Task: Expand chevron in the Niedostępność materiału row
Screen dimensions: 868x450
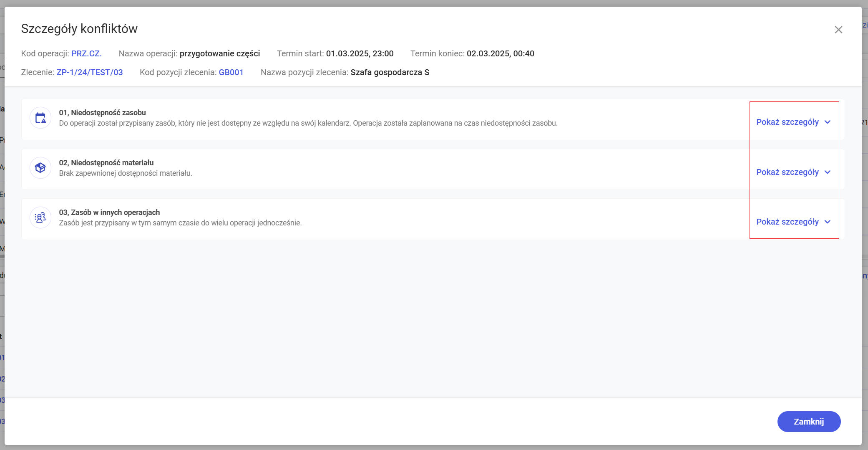Action: click(x=828, y=172)
